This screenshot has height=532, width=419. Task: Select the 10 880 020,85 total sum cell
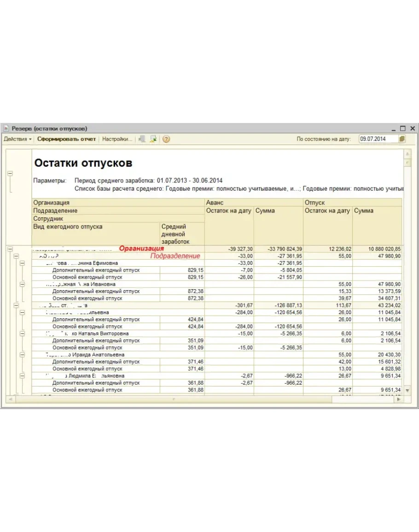[x=378, y=249]
